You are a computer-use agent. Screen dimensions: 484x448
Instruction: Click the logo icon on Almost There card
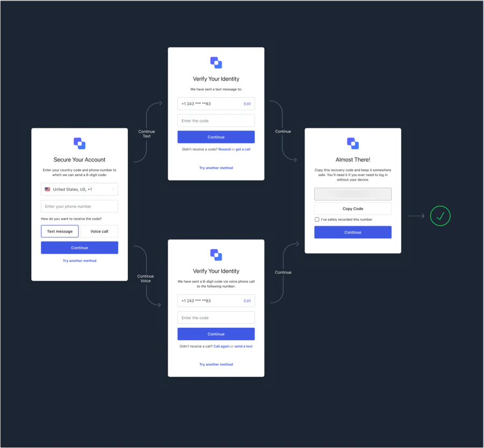pos(353,143)
